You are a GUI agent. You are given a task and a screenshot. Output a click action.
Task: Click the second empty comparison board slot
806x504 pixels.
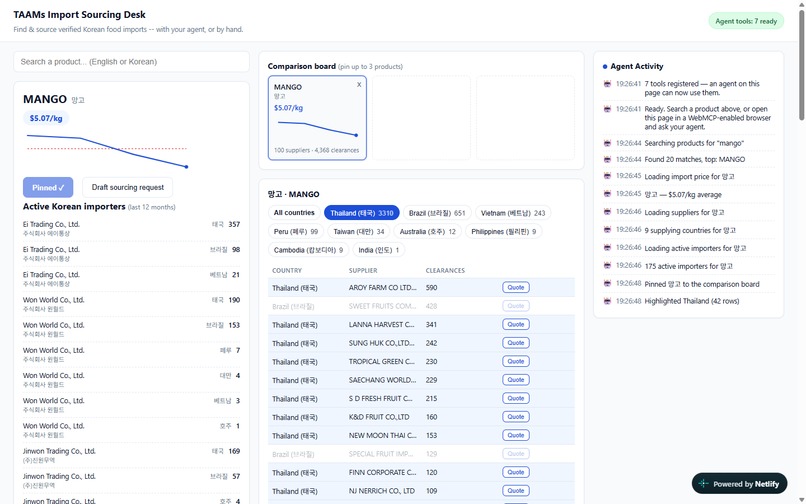pos(422,118)
